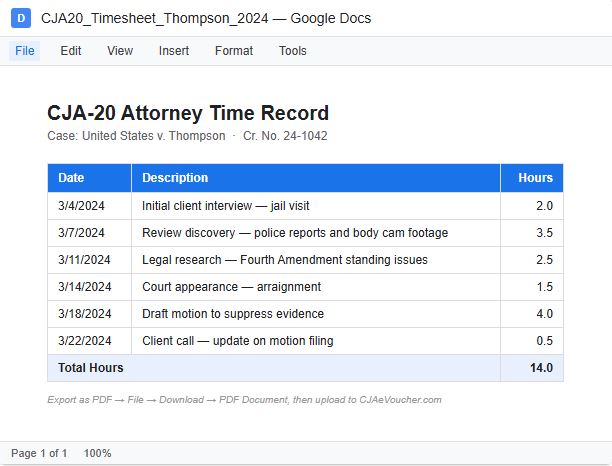612x466 pixels.
Task: Select the 3/18/2024 date cell
Action: tap(89, 314)
